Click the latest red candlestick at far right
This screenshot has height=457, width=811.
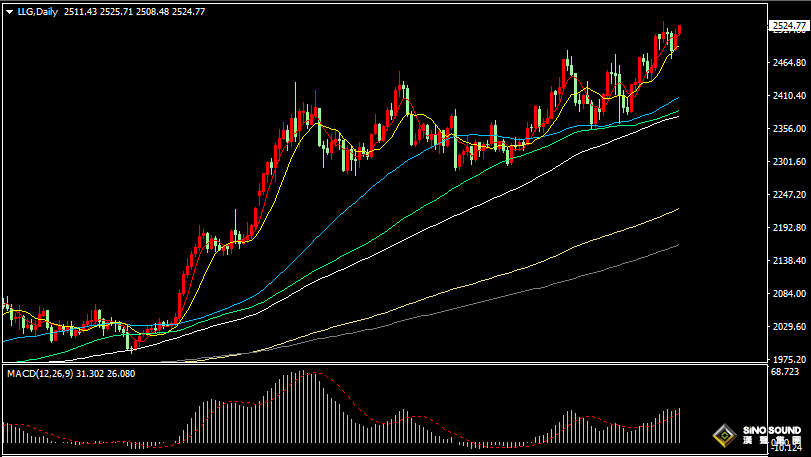coord(679,35)
